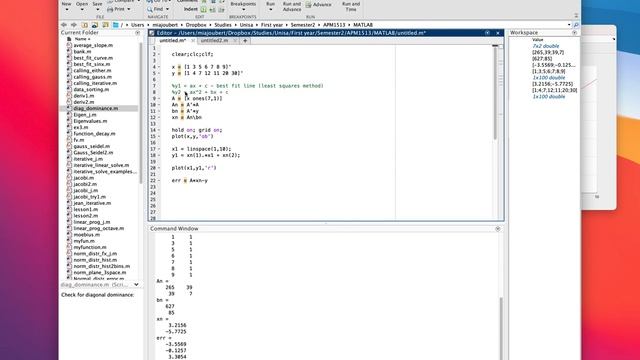Select workspace value [3.2156;-5.7725]
The height and width of the screenshot is (360, 640).
click(552, 84)
